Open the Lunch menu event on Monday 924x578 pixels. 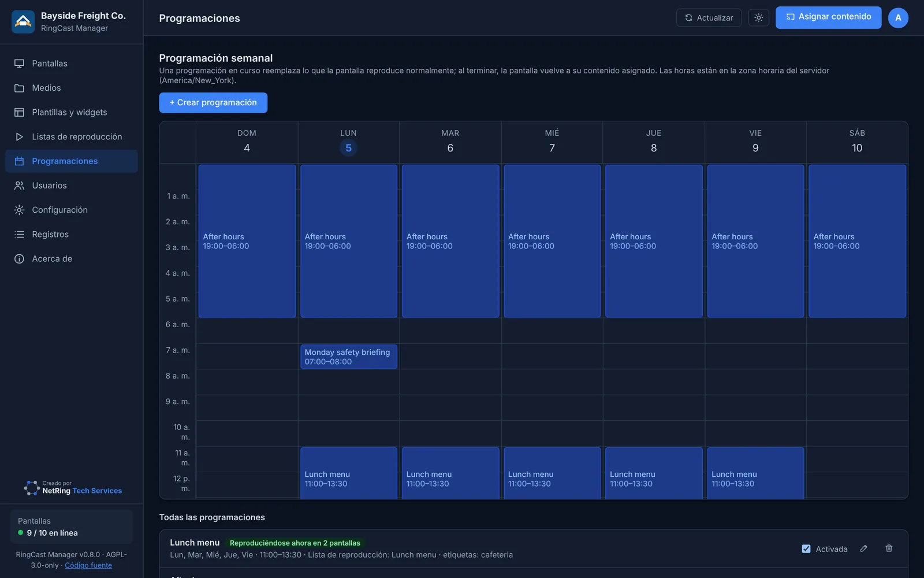pyautogui.click(x=349, y=473)
